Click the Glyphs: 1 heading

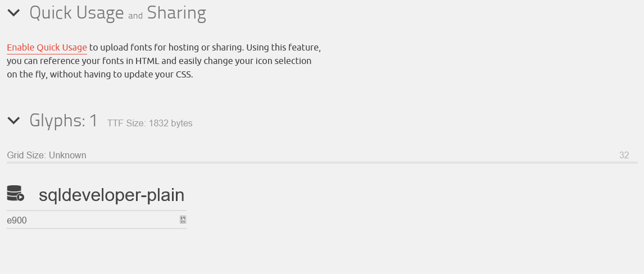64,121
